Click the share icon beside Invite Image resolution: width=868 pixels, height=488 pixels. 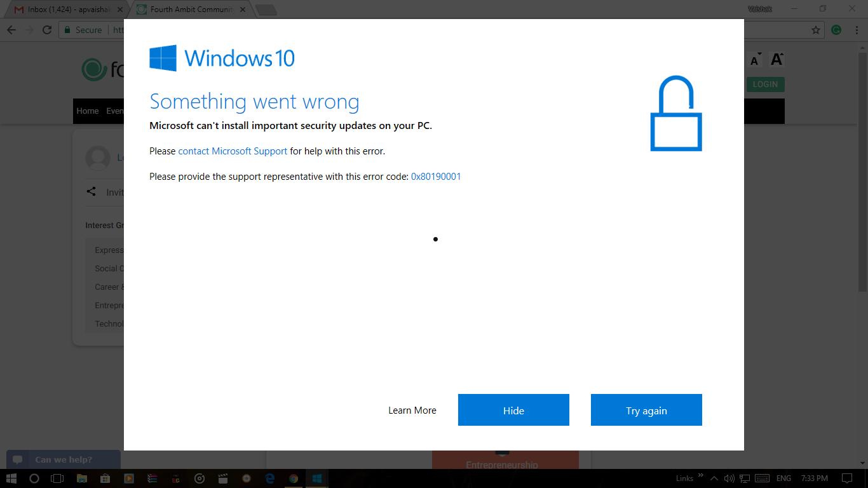91,191
